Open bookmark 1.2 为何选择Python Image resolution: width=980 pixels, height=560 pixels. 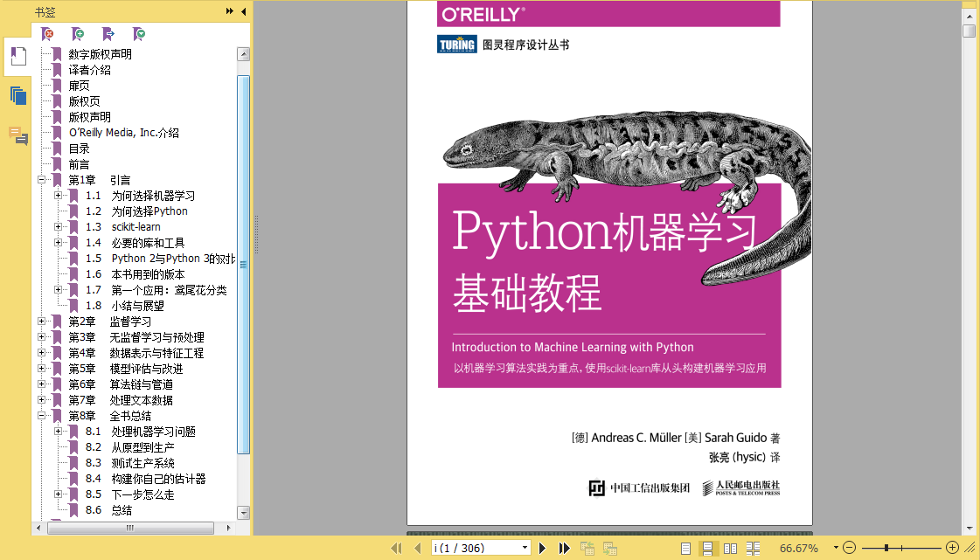click(x=137, y=211)
